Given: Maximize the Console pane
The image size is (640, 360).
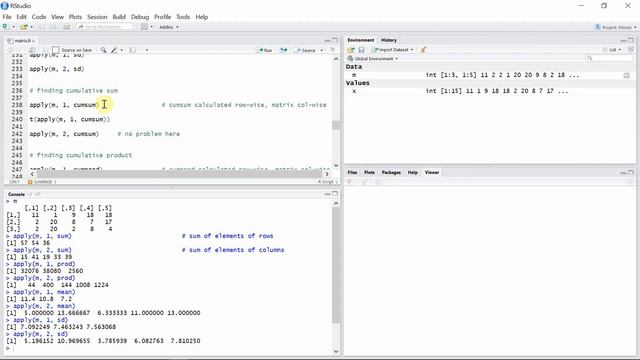Looking at the screenshot, I should point(335,194).
